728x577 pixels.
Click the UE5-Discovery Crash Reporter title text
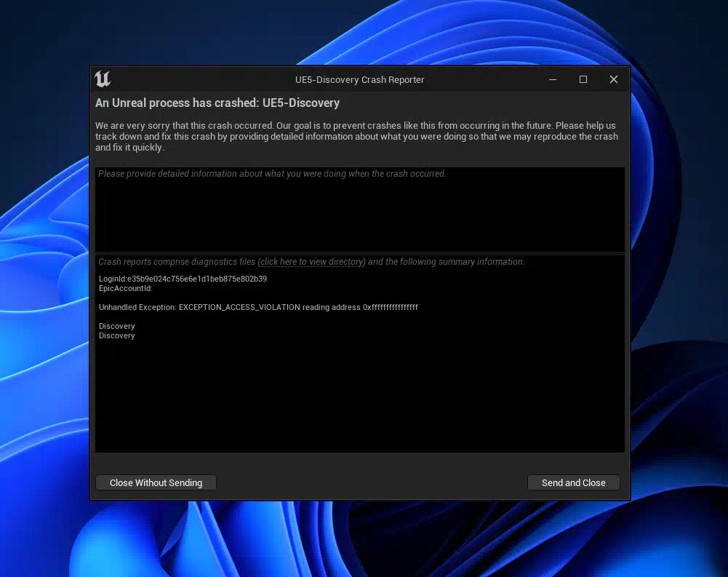(360, 79)
